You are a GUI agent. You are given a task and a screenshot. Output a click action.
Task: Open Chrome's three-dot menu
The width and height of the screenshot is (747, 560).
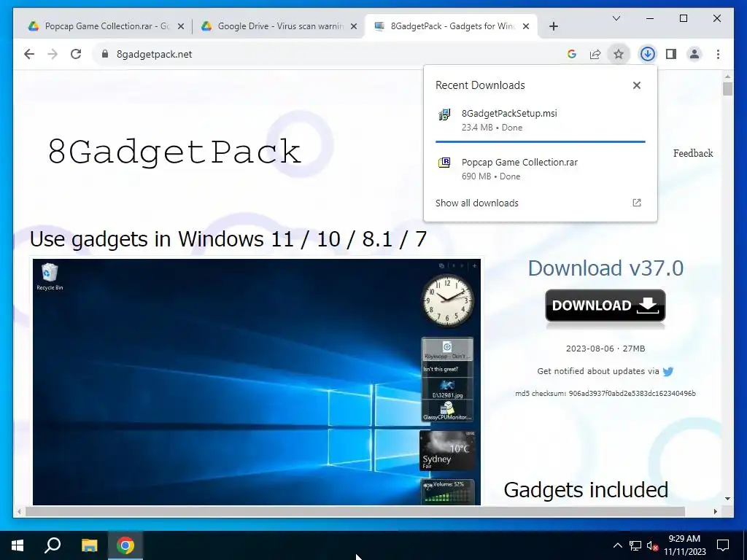coord(718,54)
